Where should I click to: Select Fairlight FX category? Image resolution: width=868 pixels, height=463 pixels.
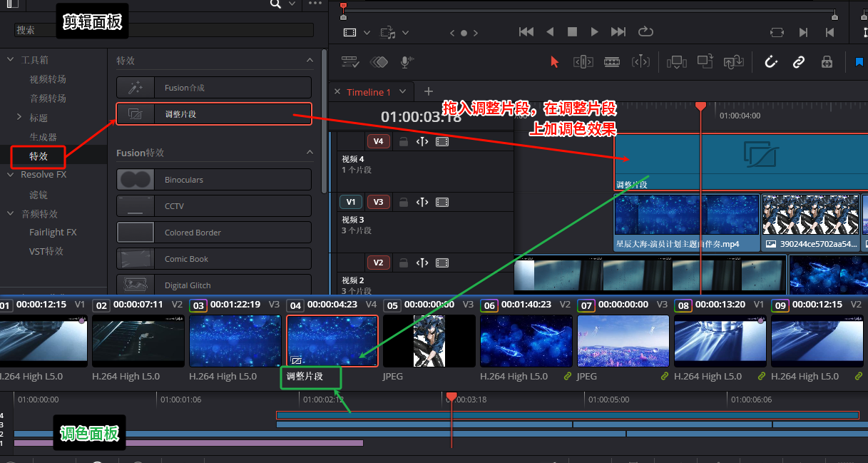(x=53, y=232)
